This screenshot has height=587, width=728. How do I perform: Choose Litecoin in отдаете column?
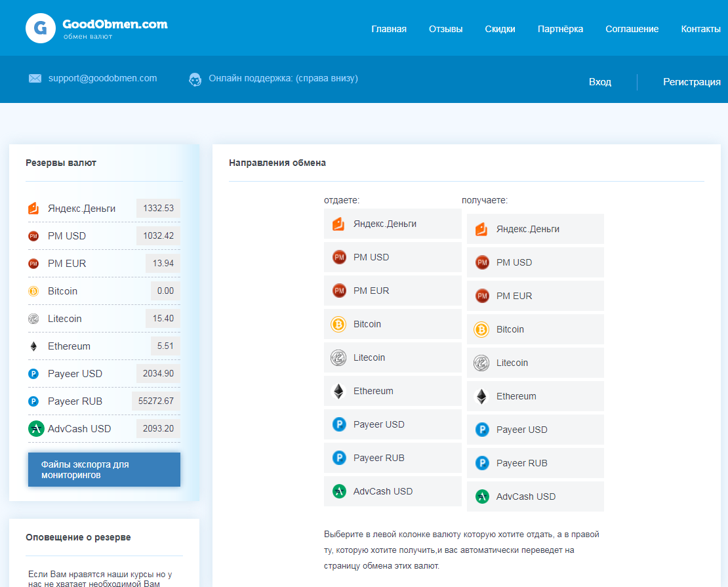393,357
